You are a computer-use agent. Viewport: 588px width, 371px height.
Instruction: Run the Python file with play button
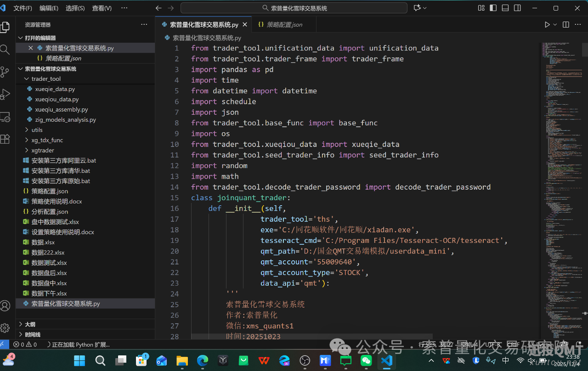547,25
